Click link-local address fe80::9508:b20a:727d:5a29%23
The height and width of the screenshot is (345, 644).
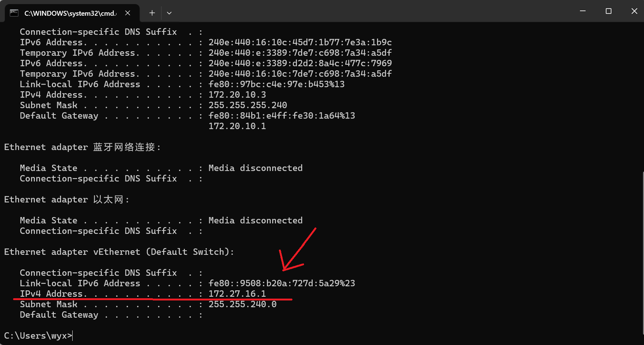(x=282, y=283)
